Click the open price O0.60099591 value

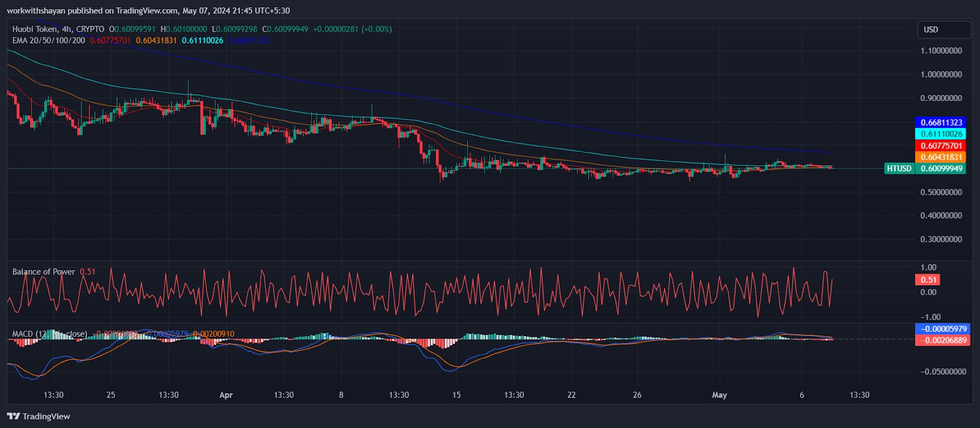click(132, 29)
